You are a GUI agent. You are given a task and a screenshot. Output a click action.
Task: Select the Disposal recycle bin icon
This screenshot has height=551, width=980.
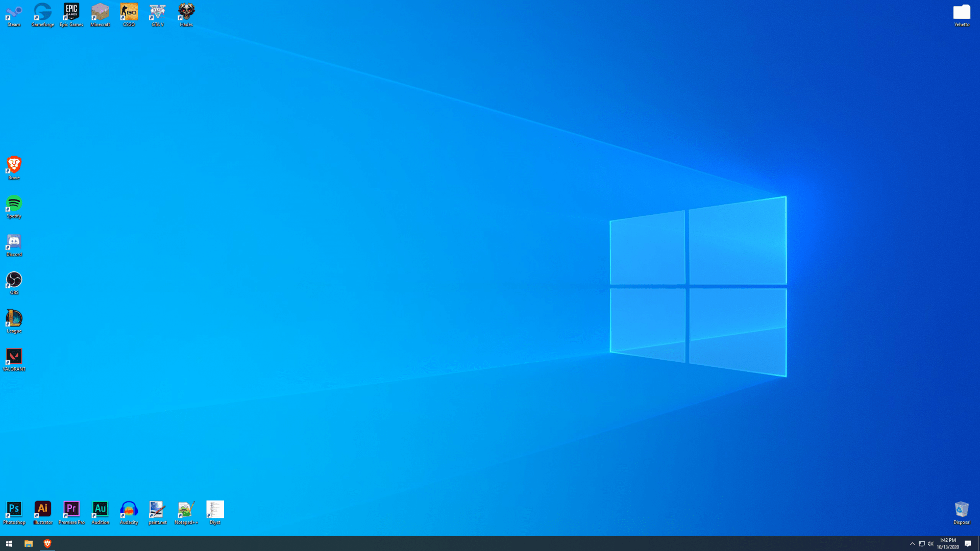tap(962, 510)
